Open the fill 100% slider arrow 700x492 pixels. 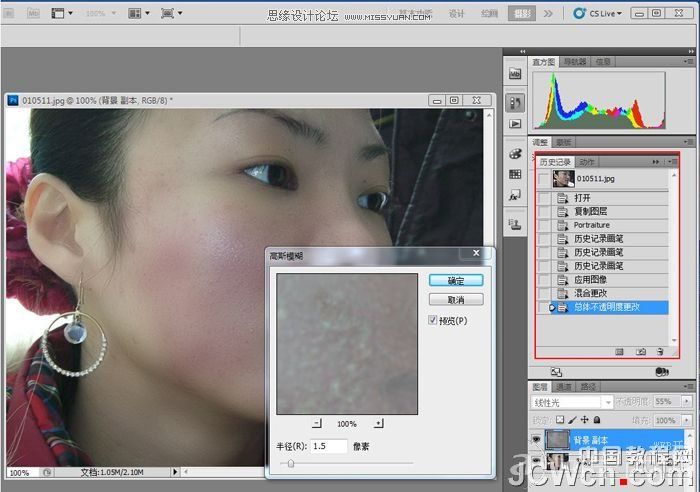(x=687, y=420)
